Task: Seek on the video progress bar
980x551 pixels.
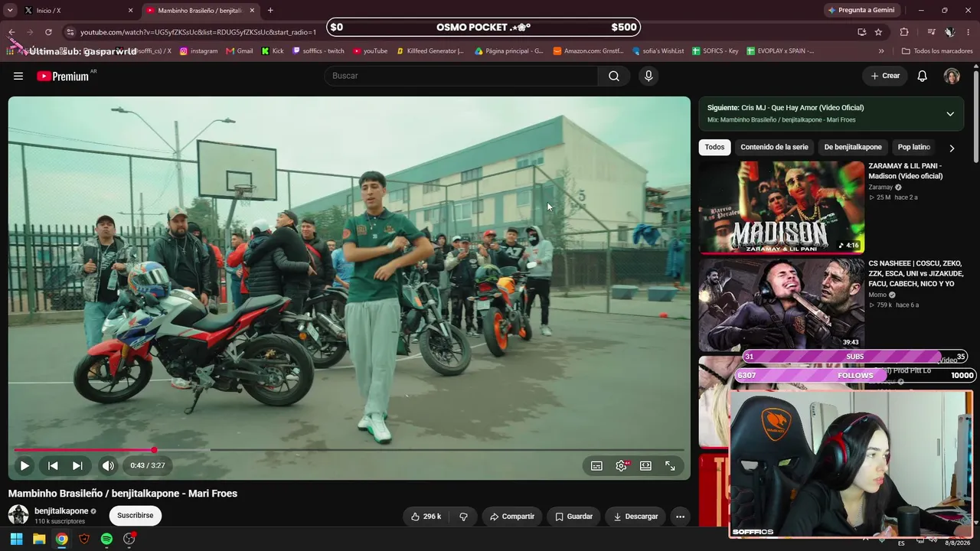Action: [349, 450]
